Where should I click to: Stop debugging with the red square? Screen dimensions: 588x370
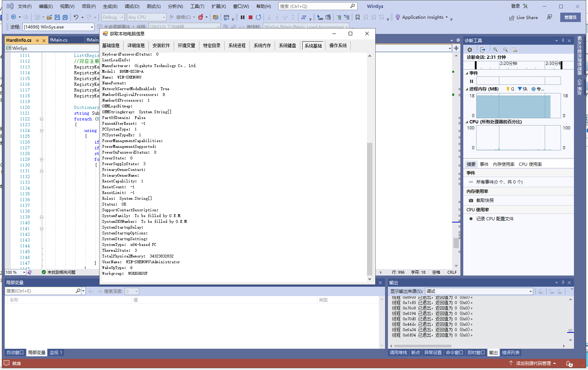point(251,17)
